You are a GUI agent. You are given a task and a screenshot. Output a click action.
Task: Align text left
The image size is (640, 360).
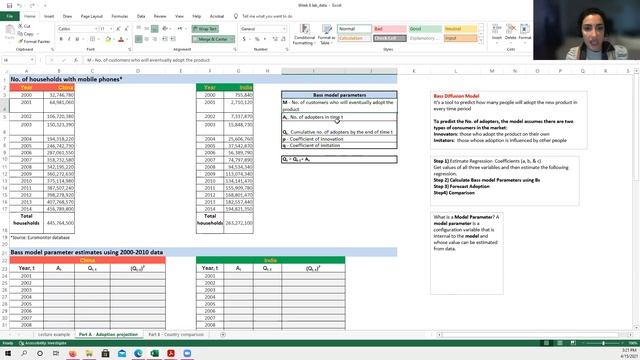[139, 39]
